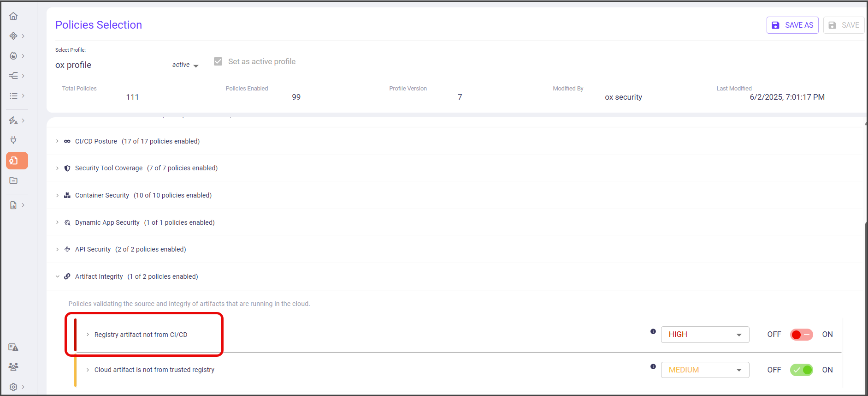The height and width of the screenshot is (396, 868).
Task: Enable the Registry artifact not from CI/CD toggle
Action: point(801,335)
